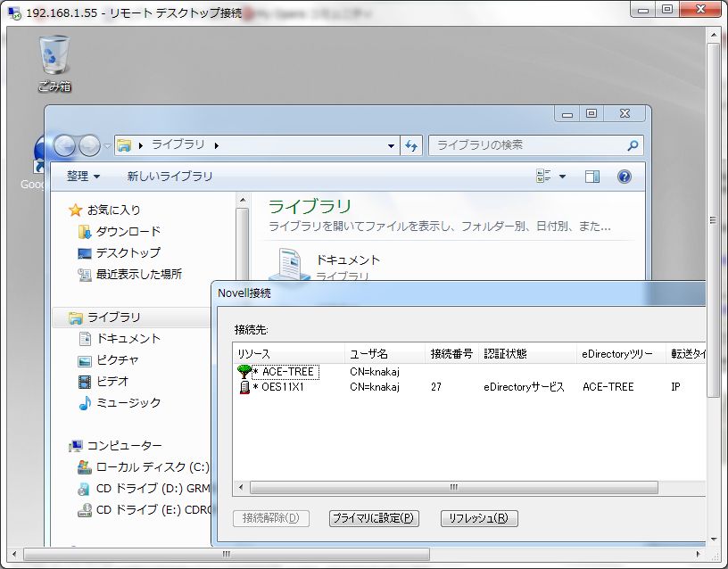The height and width of the screenshot is (569, 728).
Task: Click the OES11X1 server icon
Action: 244,387
